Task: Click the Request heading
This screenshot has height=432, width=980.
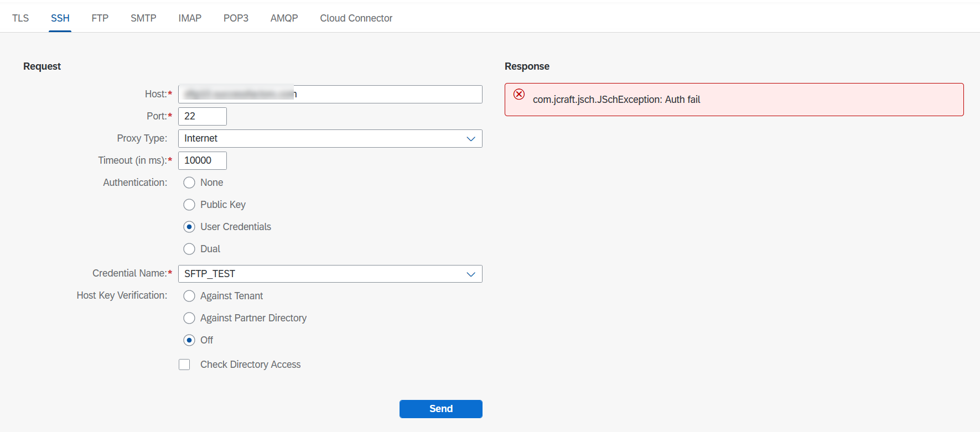Action: pos(42,66)
